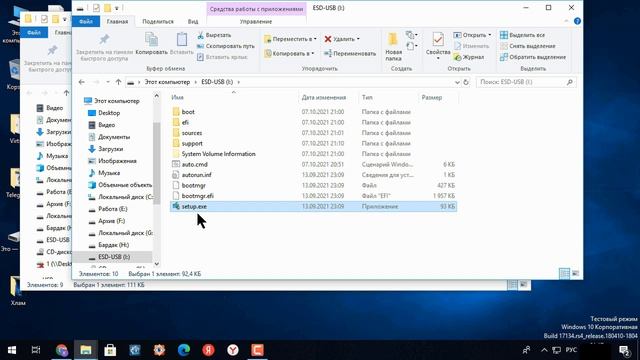The height and width of the screenshot is (360, 640).
Task: Select Бардак (H:) in the front navigation pane
Action: (113, 245)
